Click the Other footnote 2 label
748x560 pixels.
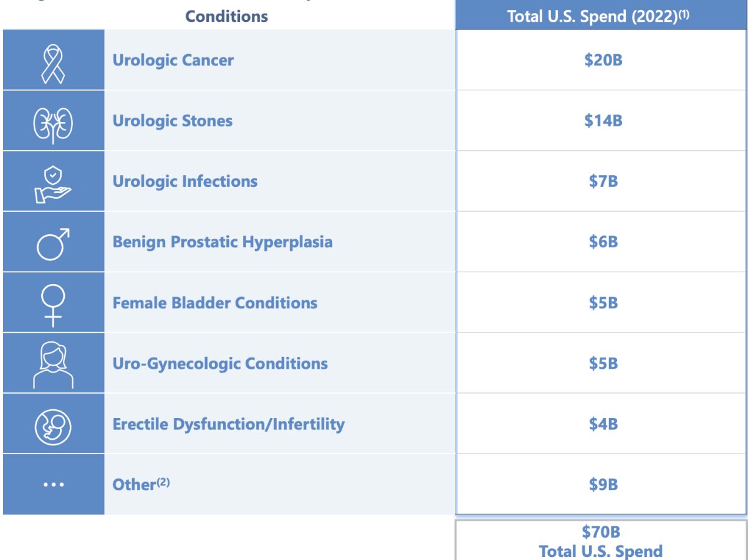click(x=141, y=484)
